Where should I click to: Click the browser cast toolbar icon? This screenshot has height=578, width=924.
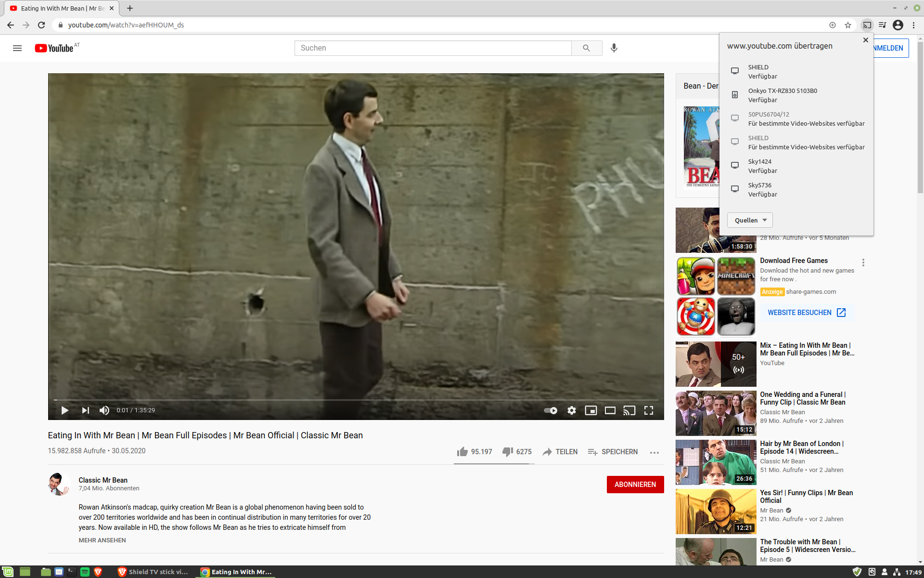pos(867,25)
